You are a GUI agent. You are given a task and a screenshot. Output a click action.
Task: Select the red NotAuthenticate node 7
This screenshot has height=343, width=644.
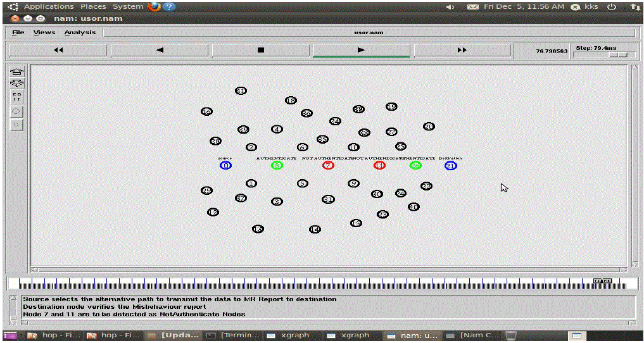[x=328, y=166]
